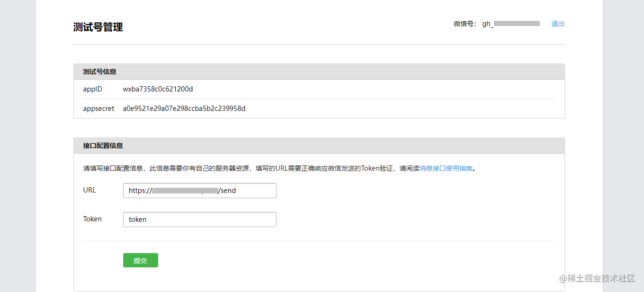Click the interface configuration instruction text
Image resolution: width=644 pixels, height=292 pixels.
237,168
